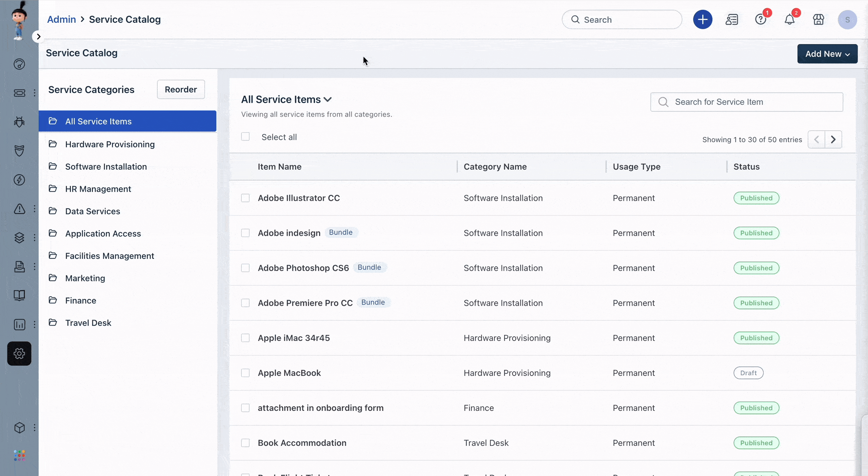Open the notifications bell icon
This screenshot has height=476, width=868.
pyautogui.click(x=790, y=20)
